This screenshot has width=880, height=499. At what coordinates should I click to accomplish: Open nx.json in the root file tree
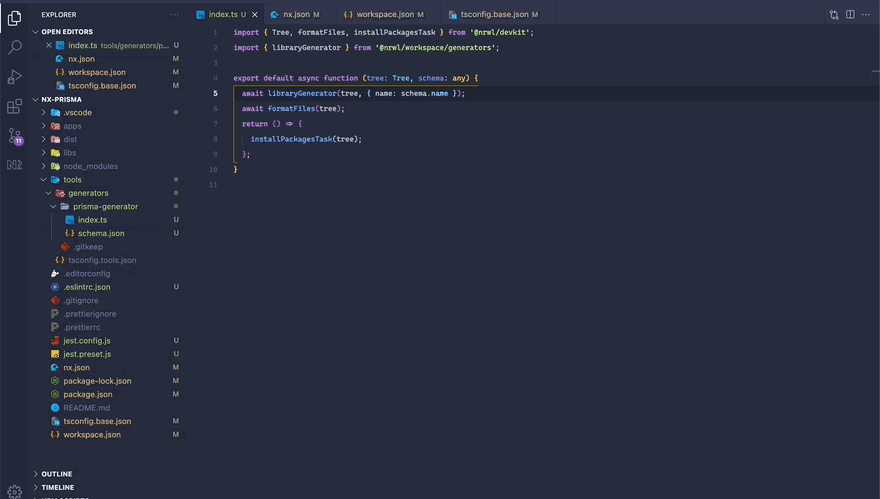(76, 368)
